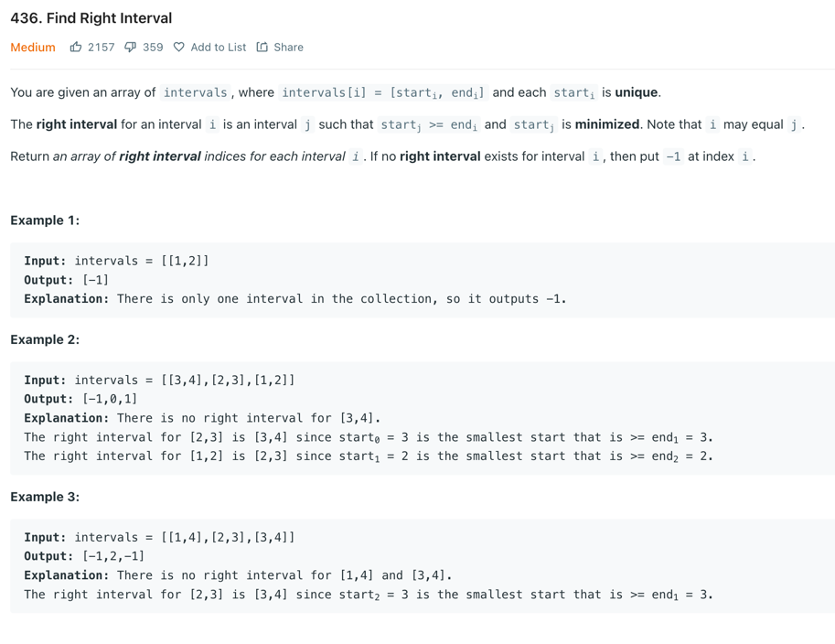Click the bold word minimized
The image size is (835, 644).
coord(607,124)
